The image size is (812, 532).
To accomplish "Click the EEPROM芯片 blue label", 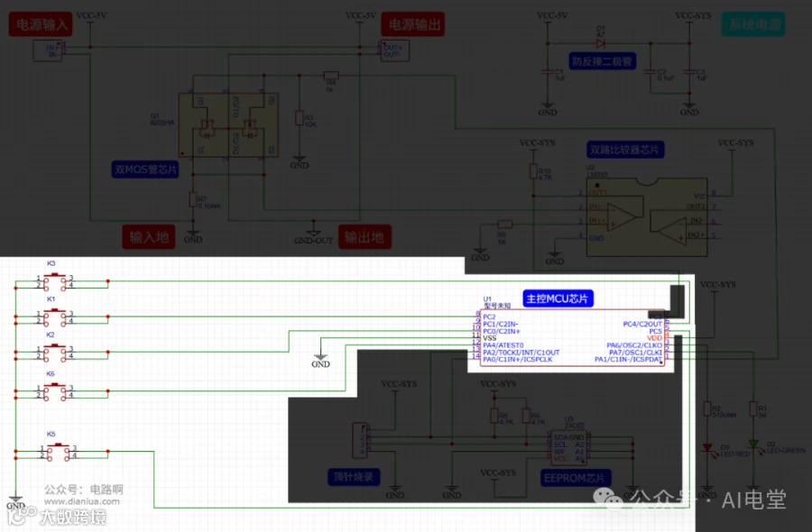I will click(575, 478).
